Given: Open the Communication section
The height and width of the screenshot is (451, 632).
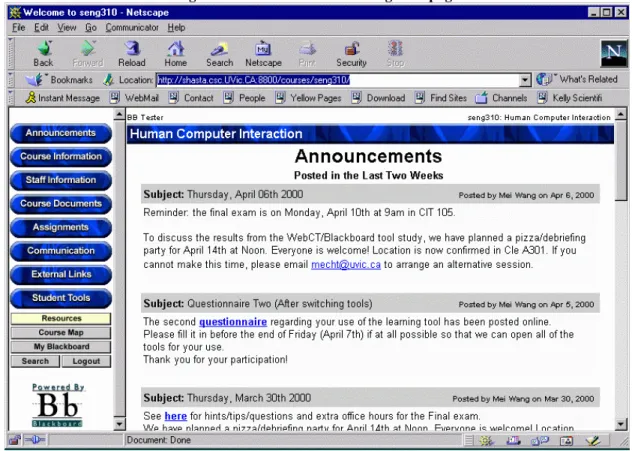Looking at the screenshot, I should point(61,251).
